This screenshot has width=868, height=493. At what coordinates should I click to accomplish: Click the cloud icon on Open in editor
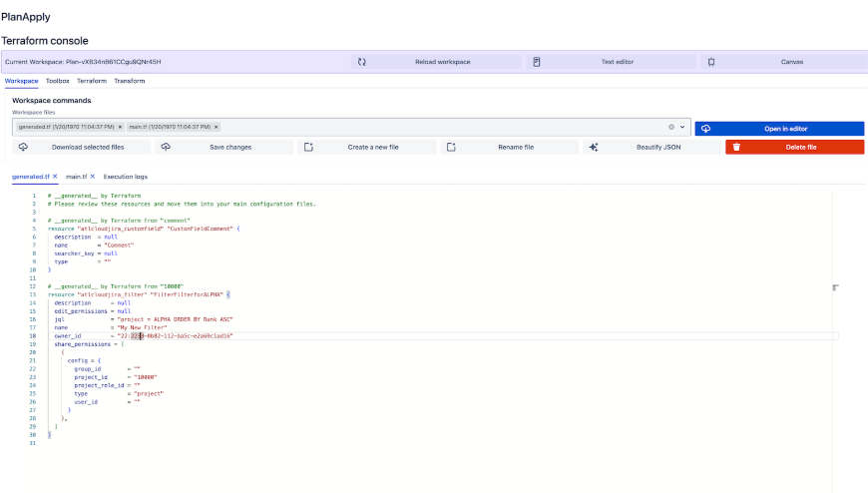705,128
